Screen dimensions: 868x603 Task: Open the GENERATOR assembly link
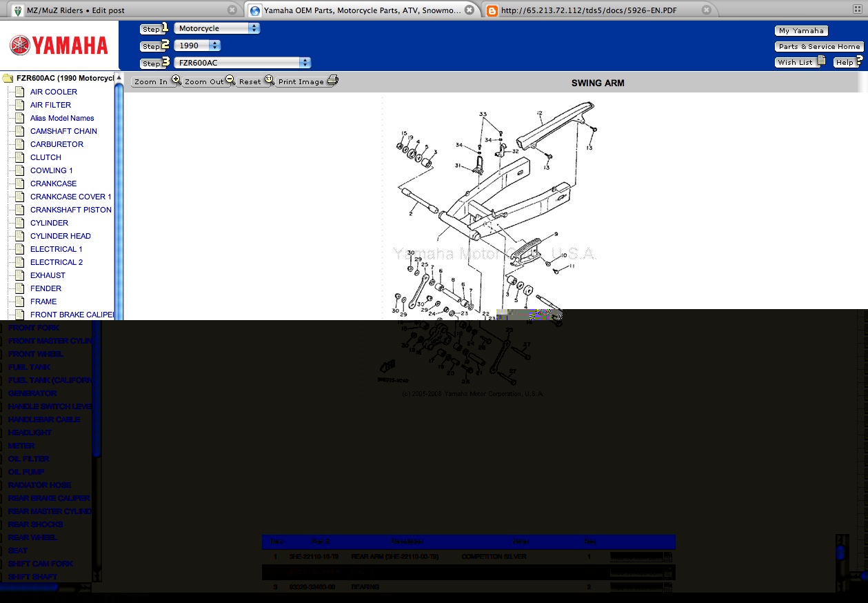click(x=32, y=393)
